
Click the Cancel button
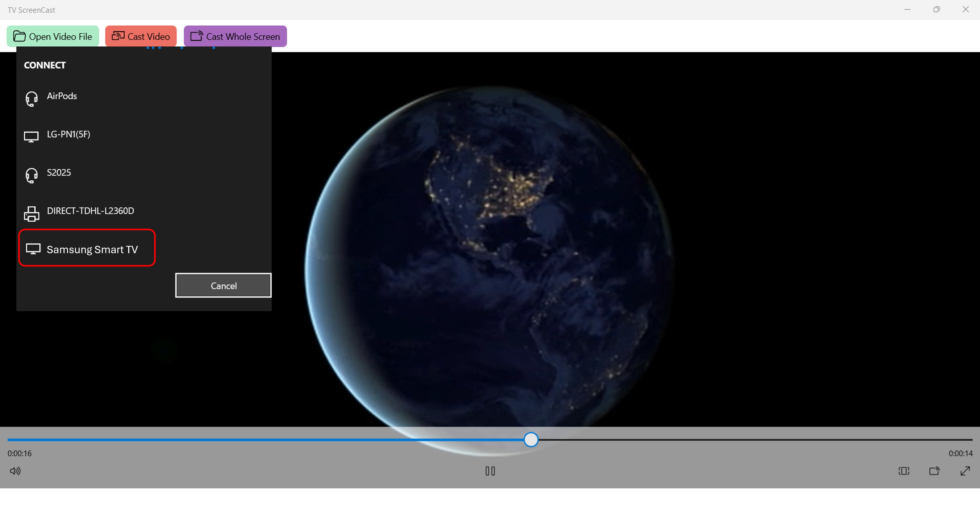click(x=223, y=285)
